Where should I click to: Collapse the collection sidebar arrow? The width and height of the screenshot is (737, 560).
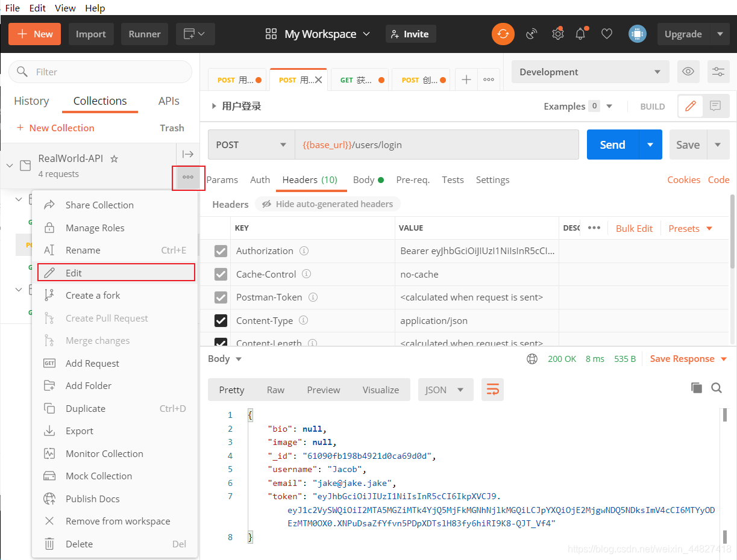coord(188,154)
